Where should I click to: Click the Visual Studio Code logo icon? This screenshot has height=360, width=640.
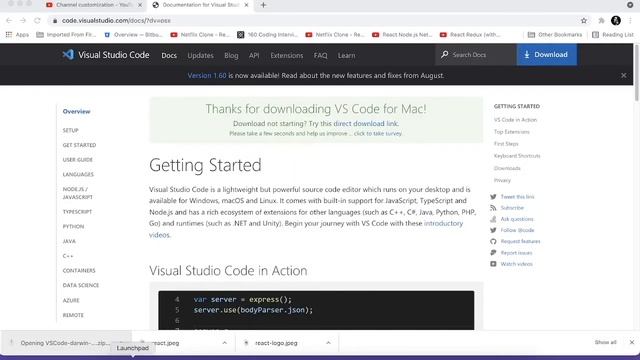[68, 54]
